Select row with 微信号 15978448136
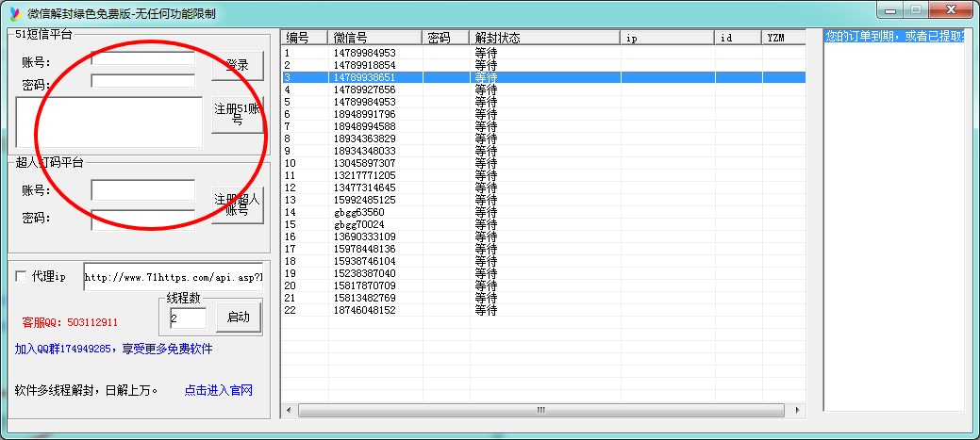This screenshot has height=440, width=980. tap(543, 249)
